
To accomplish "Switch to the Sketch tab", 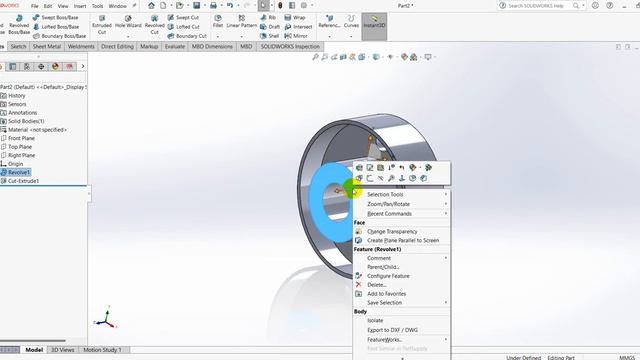I will click(18, 47).
